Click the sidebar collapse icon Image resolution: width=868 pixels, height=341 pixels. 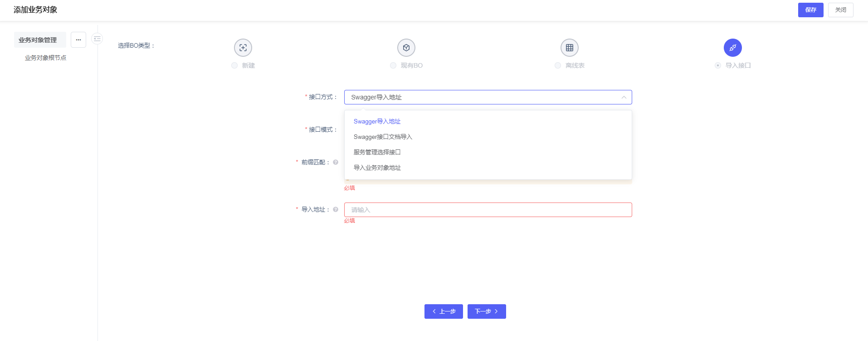point(97,39)
